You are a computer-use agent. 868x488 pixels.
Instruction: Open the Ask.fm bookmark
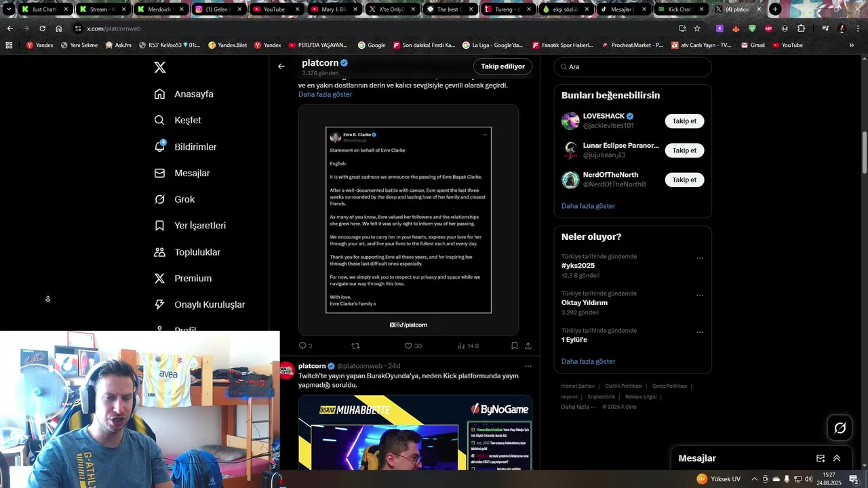pos(118,45)
